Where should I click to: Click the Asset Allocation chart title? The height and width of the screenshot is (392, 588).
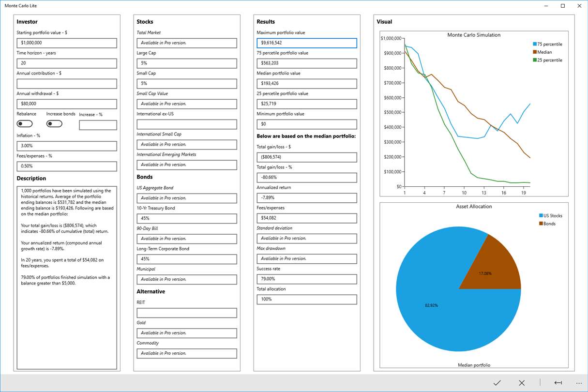[x=474, y=207]
